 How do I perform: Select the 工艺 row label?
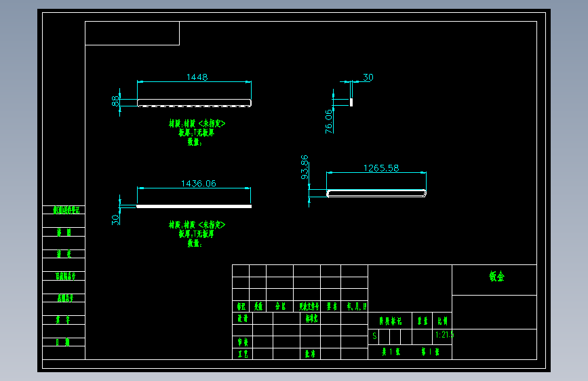(243, 354)
